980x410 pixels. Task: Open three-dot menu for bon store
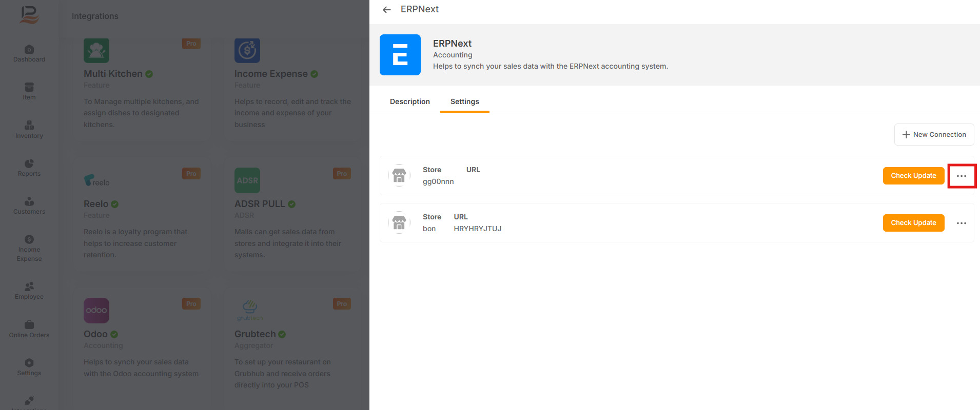[x=961, y=223]
